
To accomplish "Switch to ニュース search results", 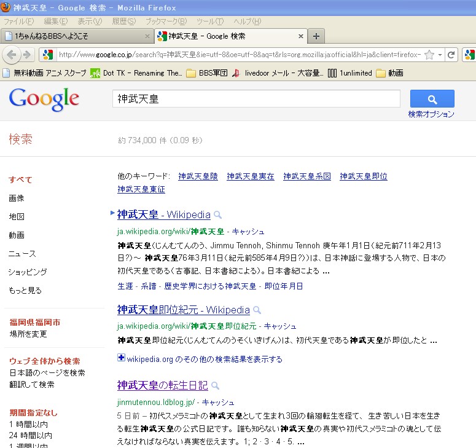I will (22, 254).
